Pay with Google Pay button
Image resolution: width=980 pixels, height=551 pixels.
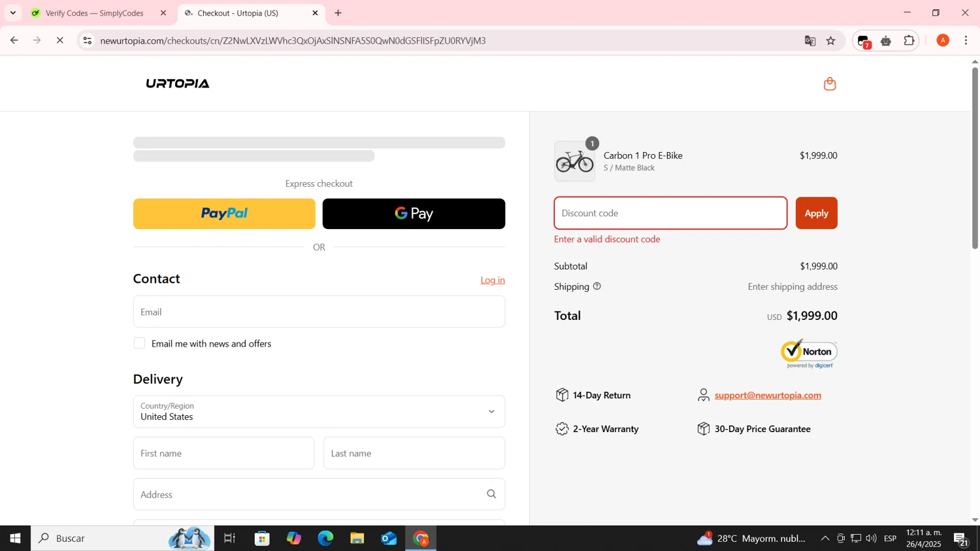tap(414, 213)
